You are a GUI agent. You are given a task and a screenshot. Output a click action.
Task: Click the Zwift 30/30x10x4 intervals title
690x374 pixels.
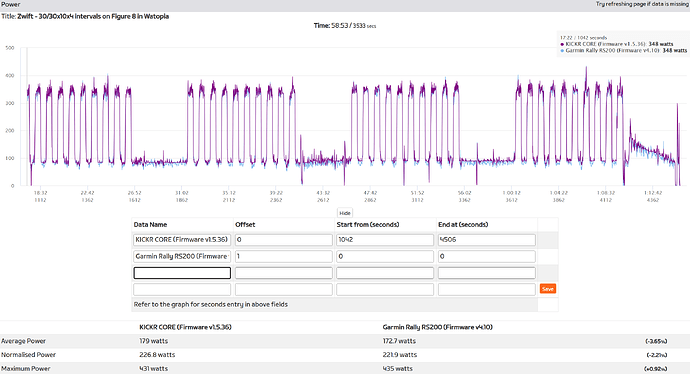[x=93, y=16]
